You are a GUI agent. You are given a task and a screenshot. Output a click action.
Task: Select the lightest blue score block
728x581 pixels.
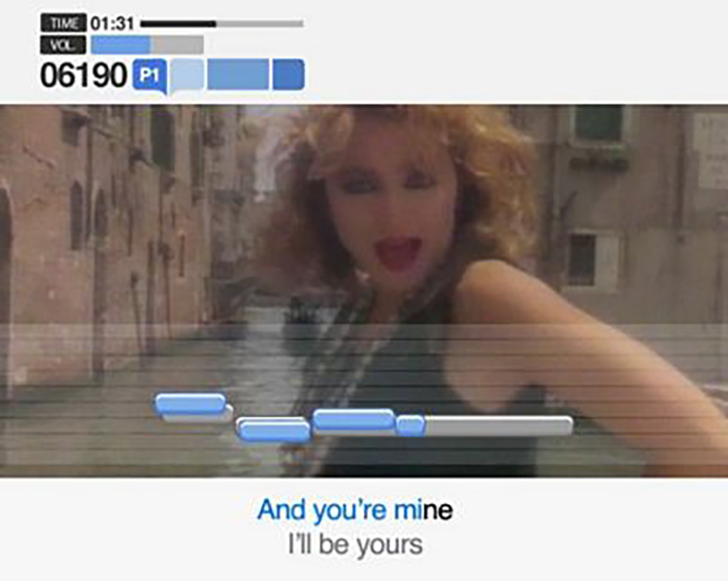187,74
